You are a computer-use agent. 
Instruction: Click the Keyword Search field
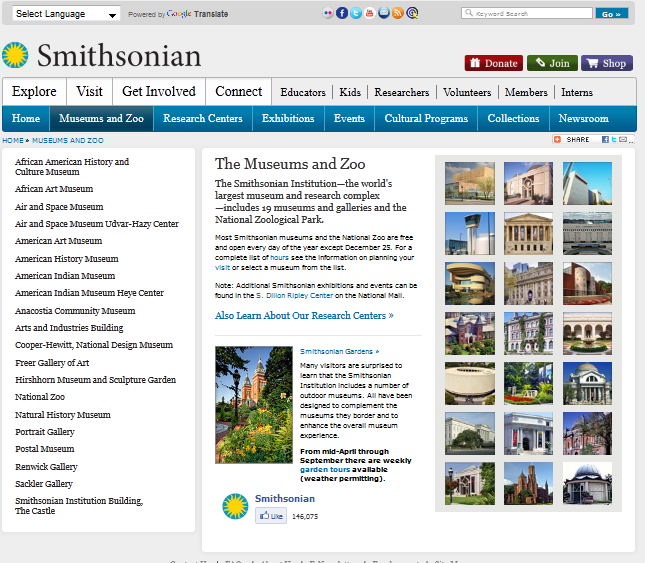[527, 13]
